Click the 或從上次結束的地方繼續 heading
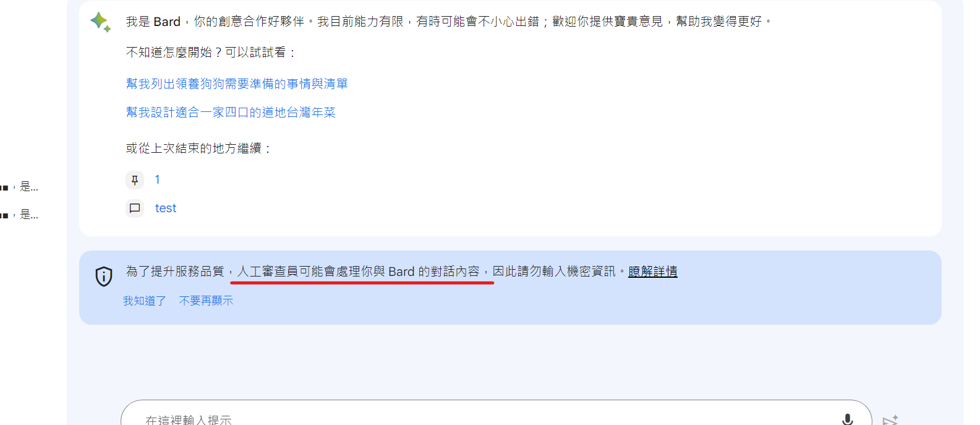 [198, 148]
